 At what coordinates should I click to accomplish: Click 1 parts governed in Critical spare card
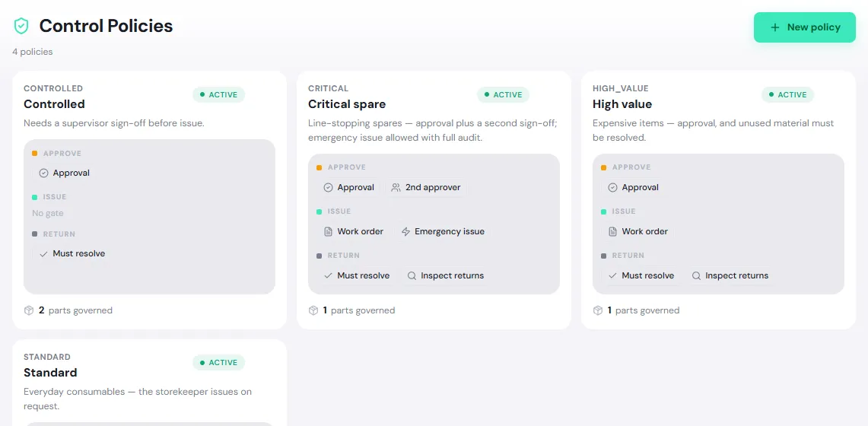359,310
